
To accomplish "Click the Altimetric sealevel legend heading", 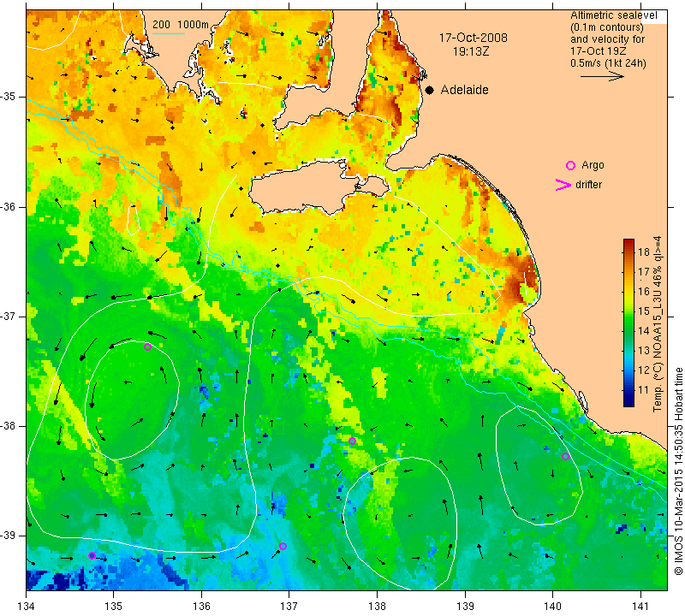I will click(x=613, y=15).
